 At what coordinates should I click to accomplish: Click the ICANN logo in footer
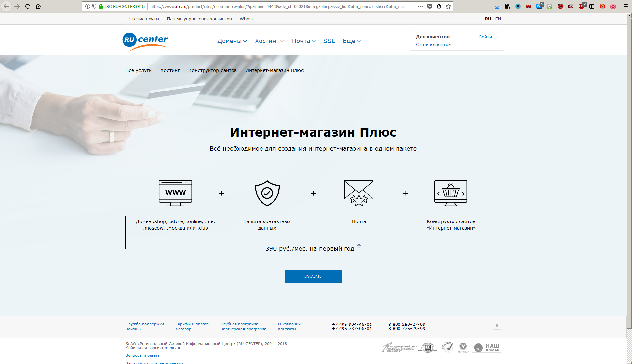pos(447,347)
